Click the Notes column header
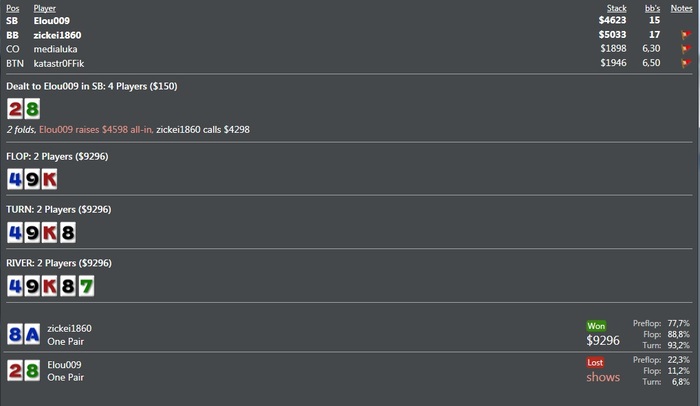This screenshot has height=406, width=700. (x=681, y=8)
